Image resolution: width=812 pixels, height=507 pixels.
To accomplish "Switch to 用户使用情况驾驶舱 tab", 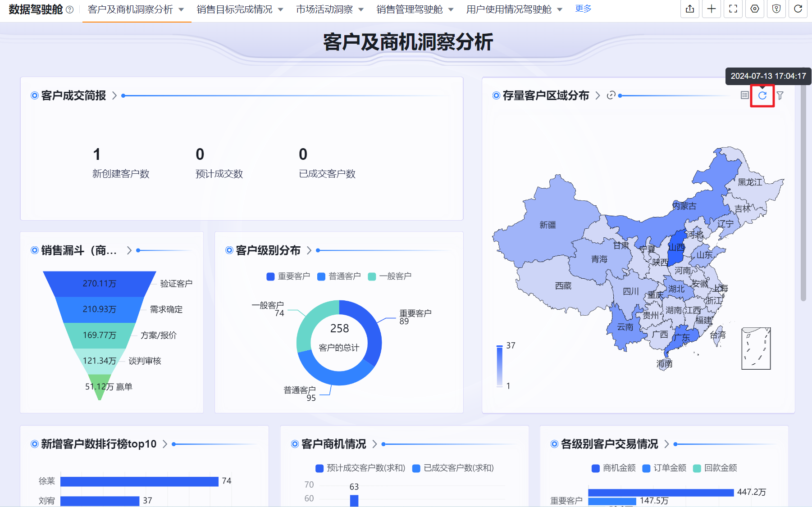I will tap(509, 9).
